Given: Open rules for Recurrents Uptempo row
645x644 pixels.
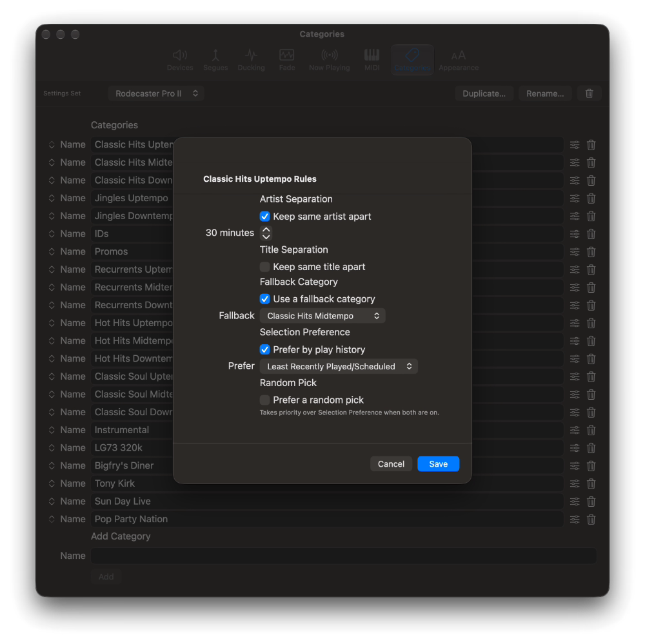Looking at the screenshot, I should pos(575,269).
